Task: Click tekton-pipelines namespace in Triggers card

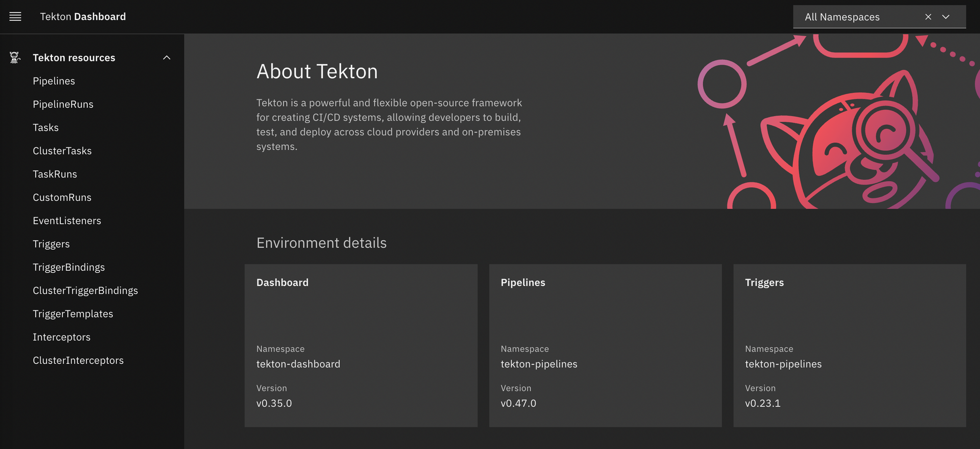Action: pyautogui.click(x=783, y=364)
